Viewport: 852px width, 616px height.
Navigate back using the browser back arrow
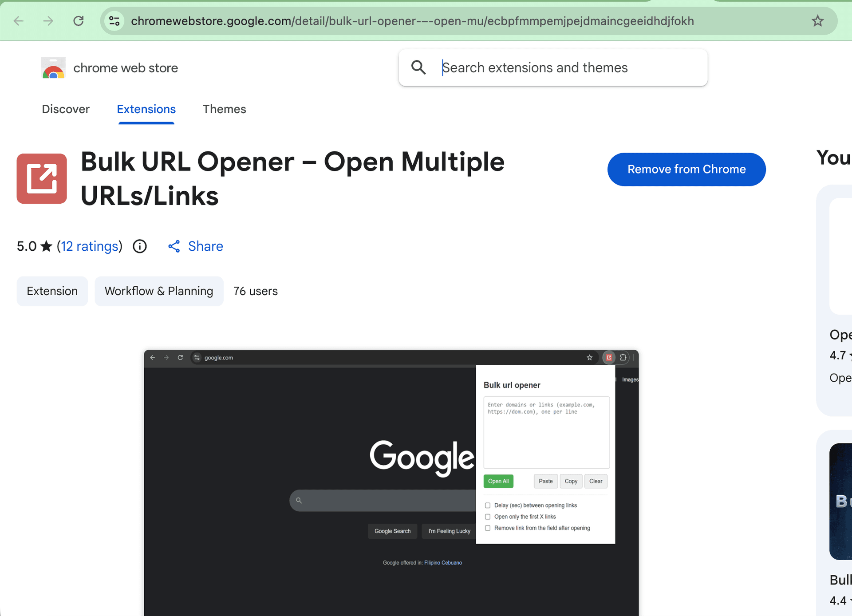pos(18,21)
